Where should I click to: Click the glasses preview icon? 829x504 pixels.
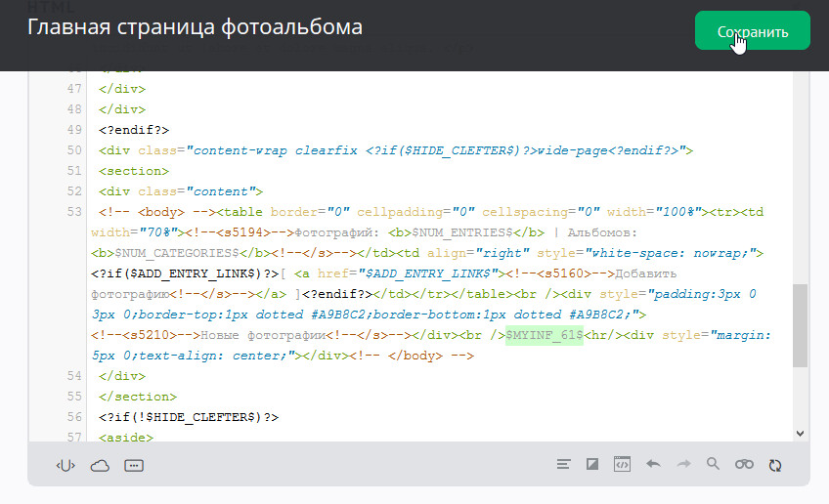pos(744,465)
